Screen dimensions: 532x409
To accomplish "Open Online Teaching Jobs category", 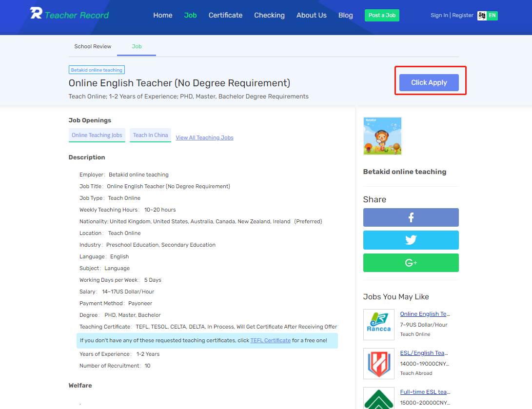I will 97,135.
